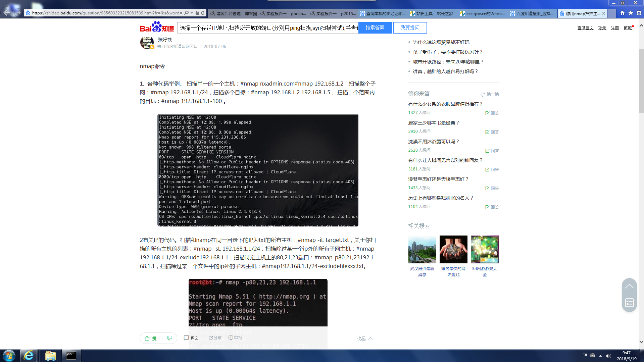Image resolution: width=644 pixels, height=362 pixels.
Task: Open the 为什么说这场贸易战不好玩 link
Action: [x=441, y=42]
